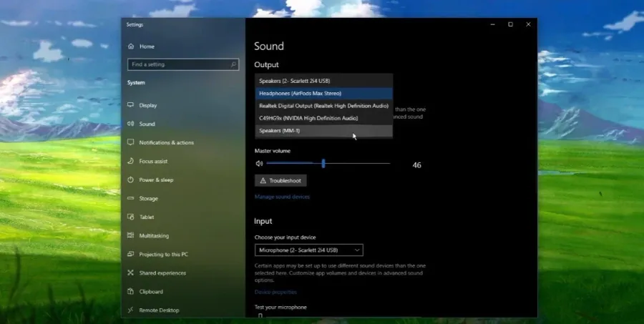644x324 pixels.
Task: Open the input device dropdown Microphone Scarlett
Action: pyautogui.click(x=309, y=250)
